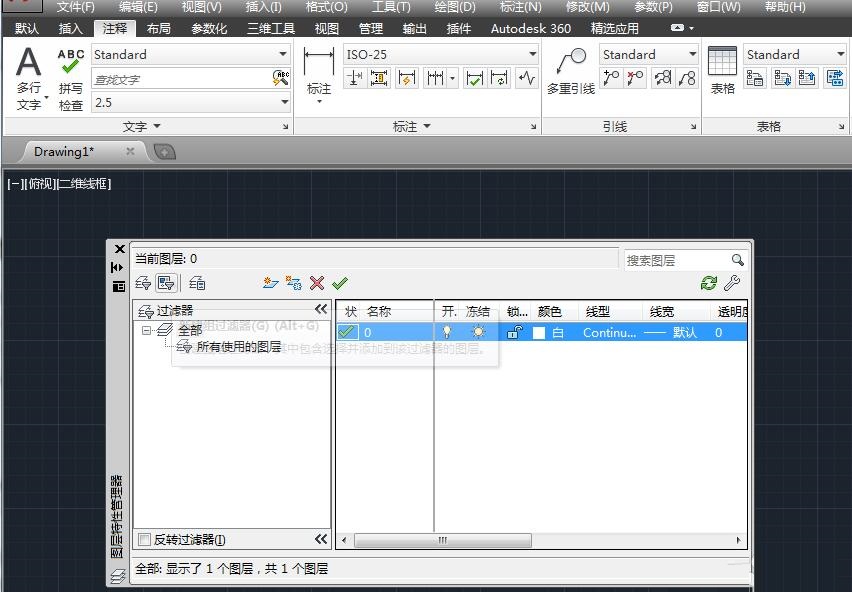Switch to the 参数化 ribbon tab
The width and height of the screenshot is (852, 592).
(x=209, y=28)
